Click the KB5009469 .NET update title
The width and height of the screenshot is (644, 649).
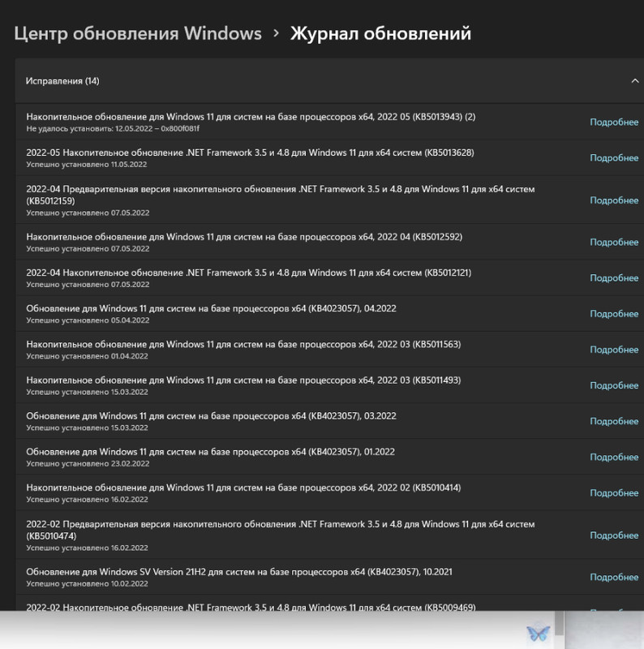coord(251,607)
